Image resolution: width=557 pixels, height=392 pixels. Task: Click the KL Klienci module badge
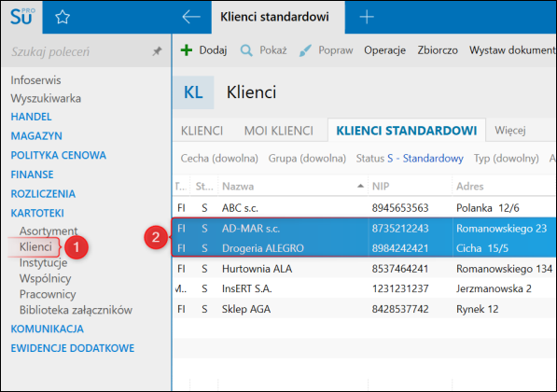pos(193,92)
